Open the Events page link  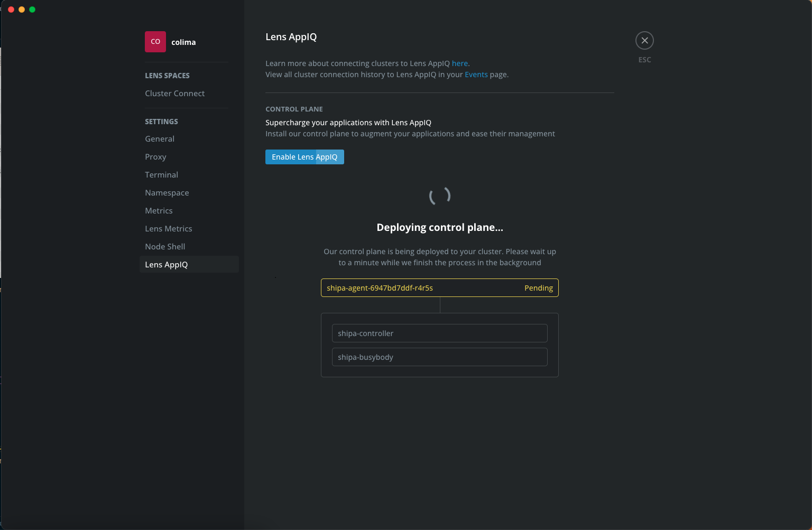pyautogui.click(x=476, y=75)
